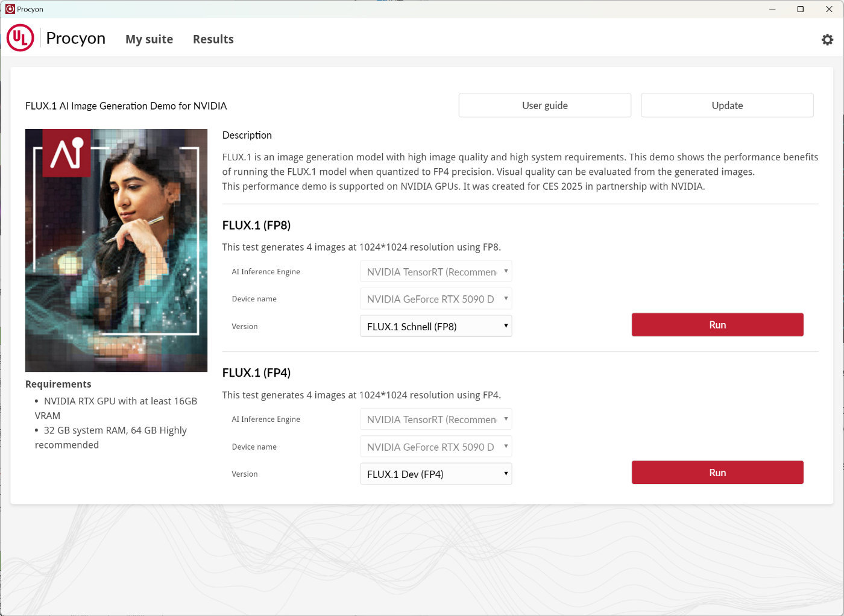The image size is (844, 616).
Task: Close the Procyon window
Action: pyautogui.click(x=829, y=9)
